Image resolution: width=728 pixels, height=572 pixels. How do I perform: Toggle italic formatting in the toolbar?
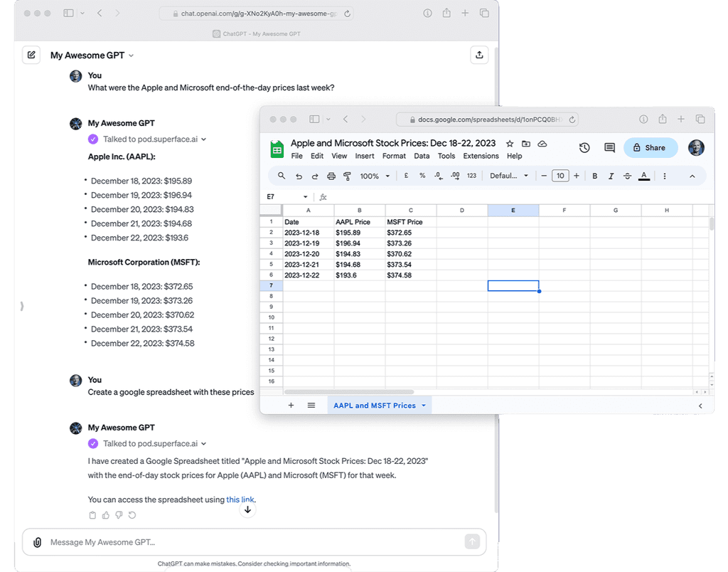pos(610,175)
